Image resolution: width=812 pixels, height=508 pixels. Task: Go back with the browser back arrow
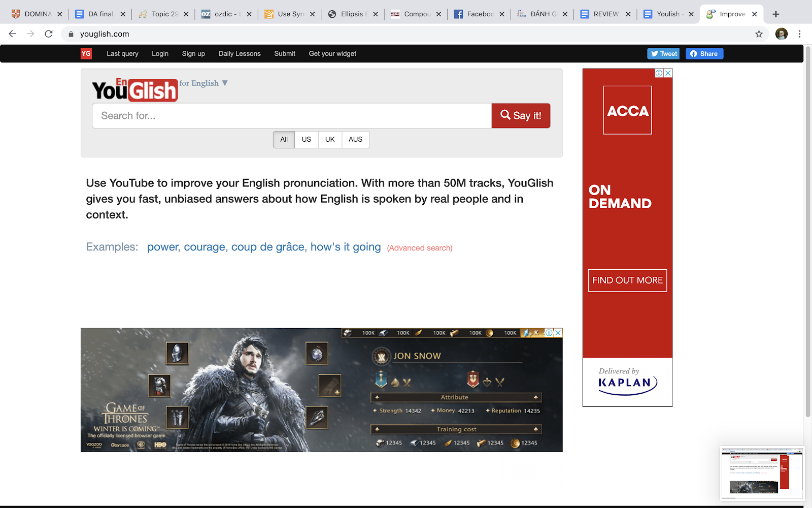tap(13, 34)
